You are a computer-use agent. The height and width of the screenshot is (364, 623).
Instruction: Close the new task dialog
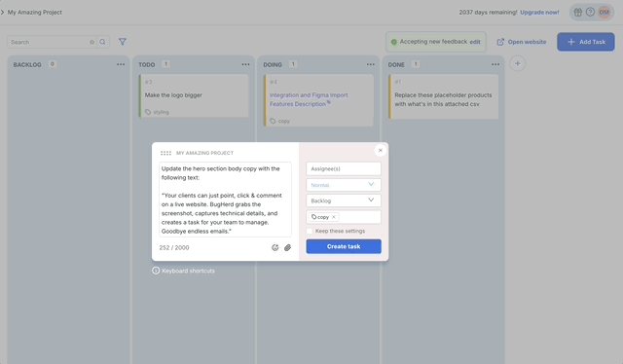tap(381, 150)
